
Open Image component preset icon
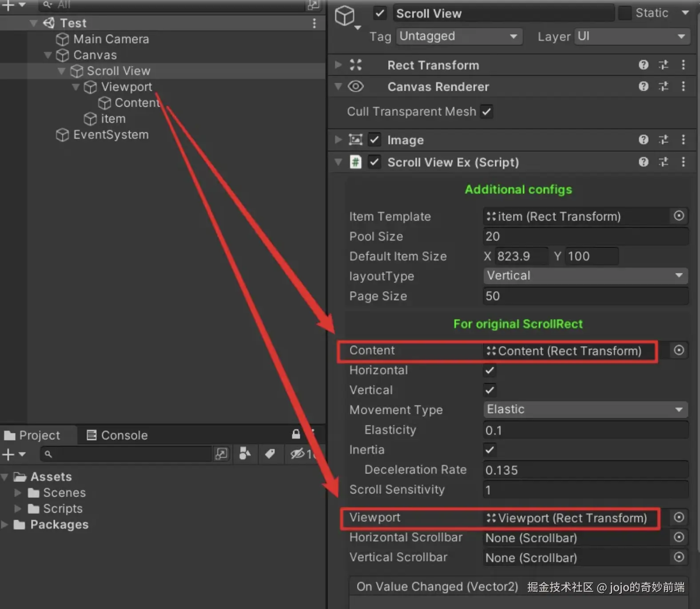[x=664, y=140]
